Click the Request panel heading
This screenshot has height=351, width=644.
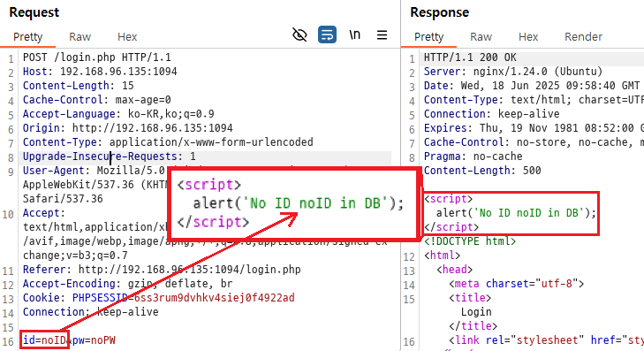34,12
